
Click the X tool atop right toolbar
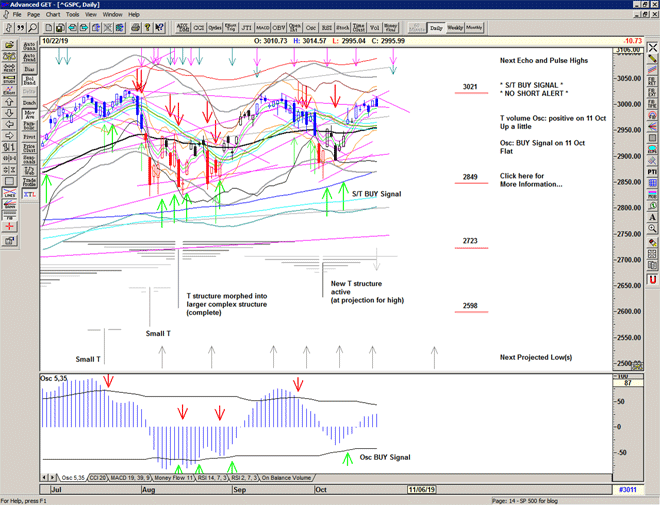pos(652,48)
